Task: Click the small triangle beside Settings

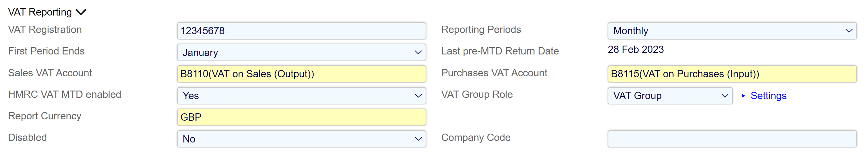Action: (743, 96)
